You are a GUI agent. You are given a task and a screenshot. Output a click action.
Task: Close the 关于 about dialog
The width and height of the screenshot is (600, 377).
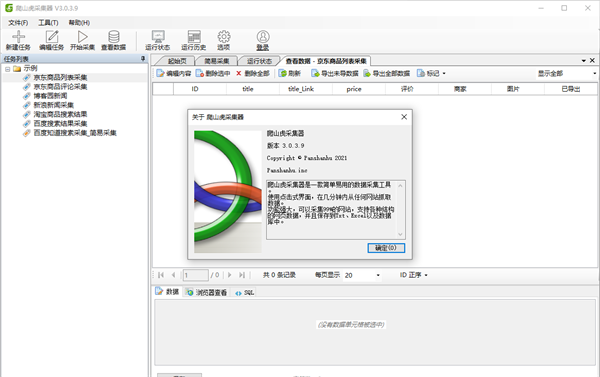404,117
